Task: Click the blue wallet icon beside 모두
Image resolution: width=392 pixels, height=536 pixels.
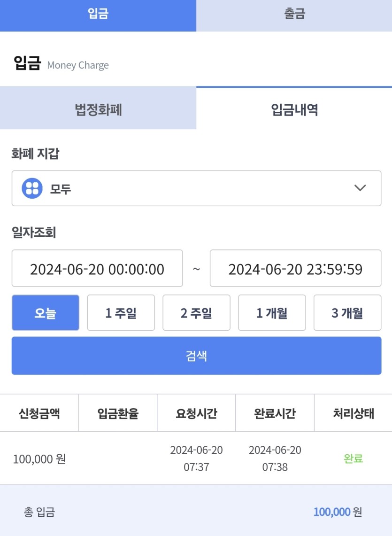Action: click(32, 188)
